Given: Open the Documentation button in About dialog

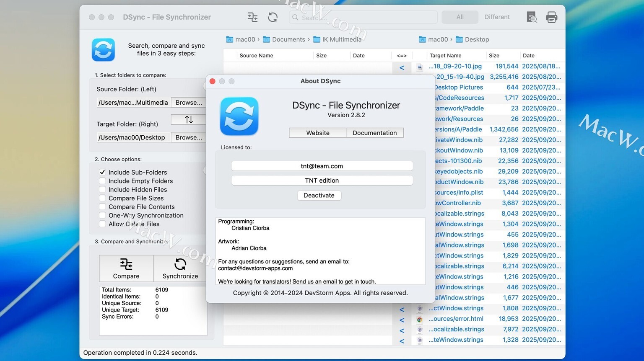Looking at the screenshot, I should (374, 133).
